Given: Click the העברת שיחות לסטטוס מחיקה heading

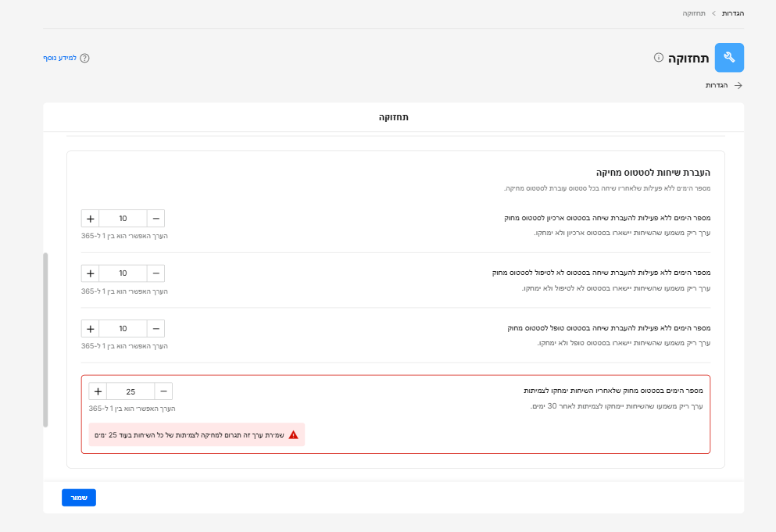Looking at the screenshot, I should (653, 172).
